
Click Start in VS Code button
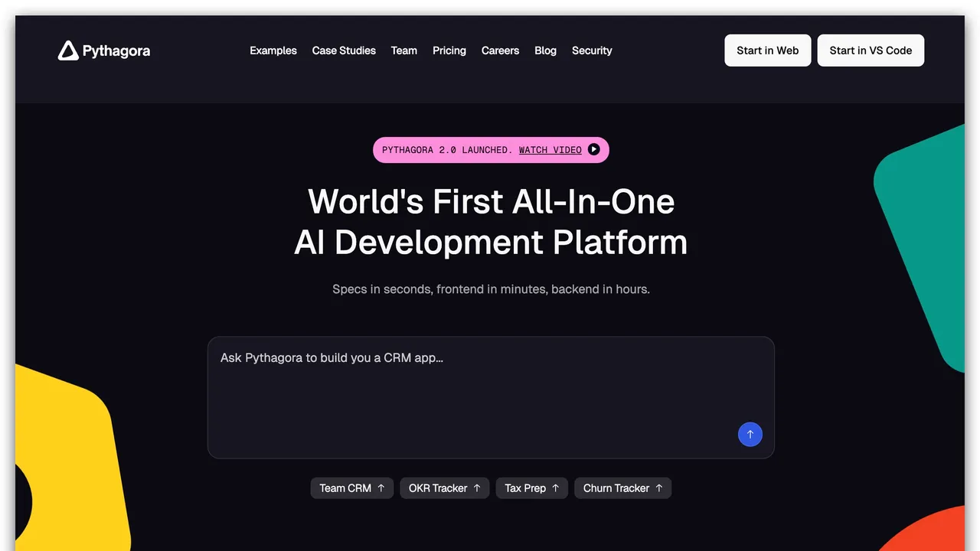click(871, 51)
